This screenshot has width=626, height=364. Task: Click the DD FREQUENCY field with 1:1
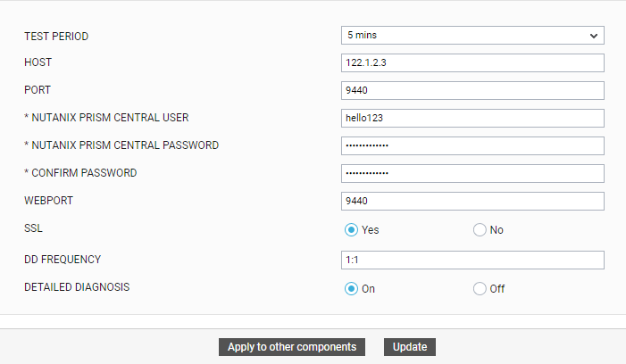[472, 260]
